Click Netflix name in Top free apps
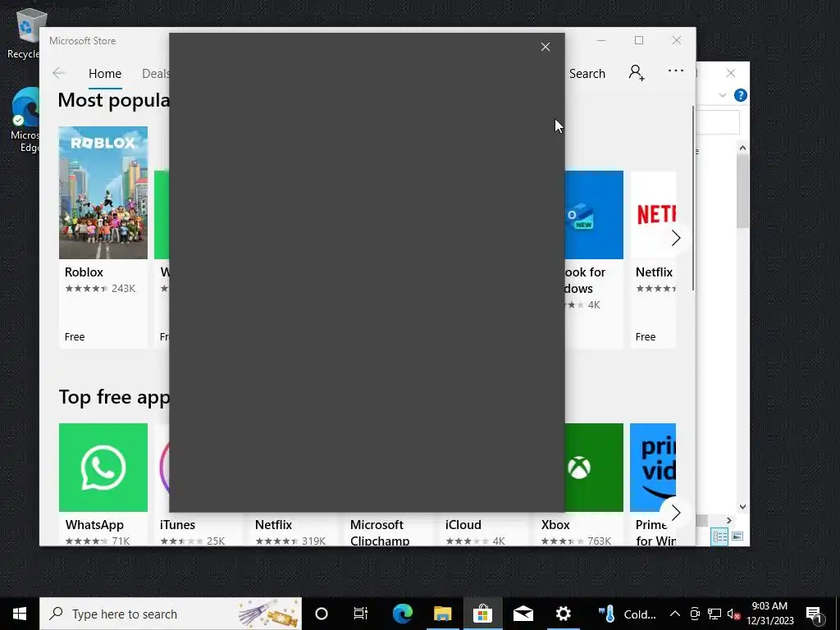Screen dimensions: 840x630 pos(273,525)
